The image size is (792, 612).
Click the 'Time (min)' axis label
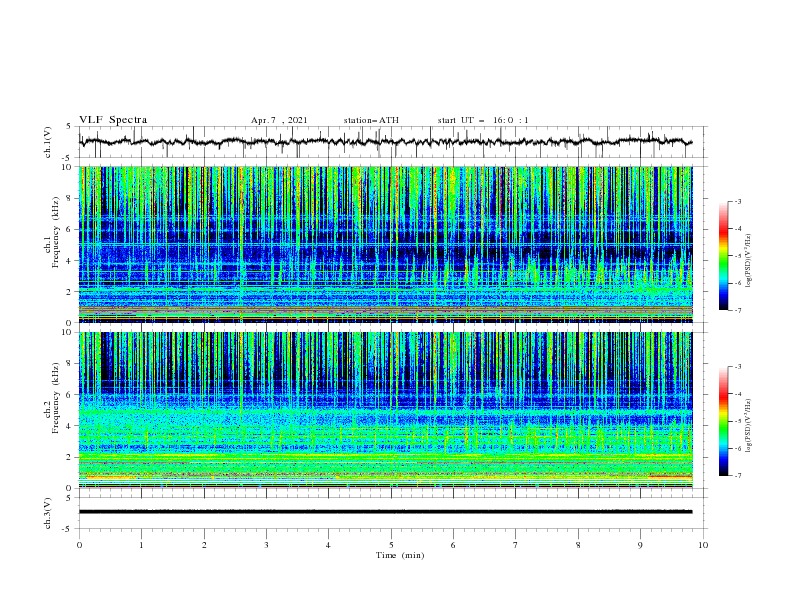[x=400, y=555]
